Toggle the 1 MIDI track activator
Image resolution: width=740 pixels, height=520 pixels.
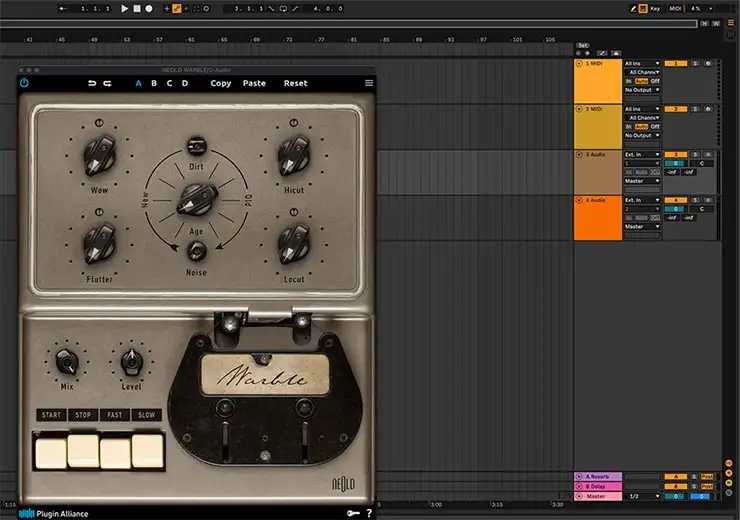pyautogui.click(x=675, y=63)
